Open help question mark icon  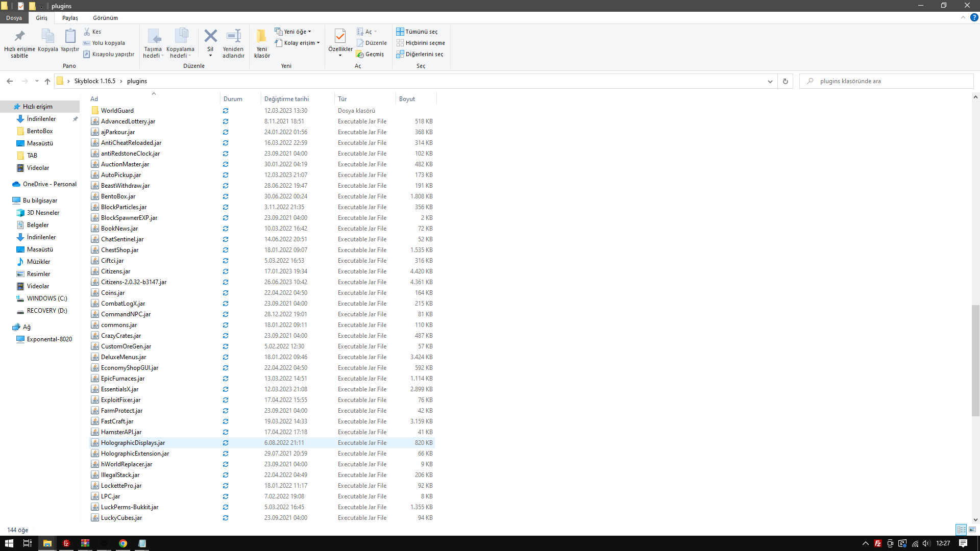(x=974, y=18)
